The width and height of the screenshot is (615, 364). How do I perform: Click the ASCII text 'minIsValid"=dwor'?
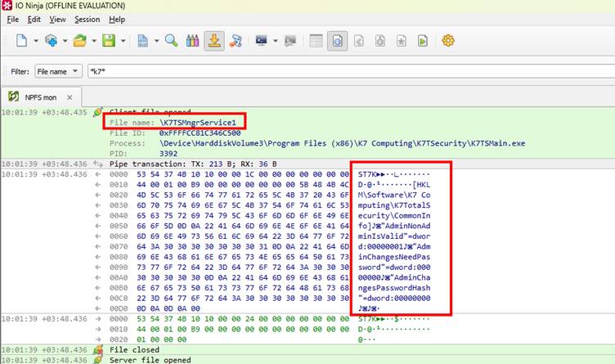pyautogui.click(x=394, y=236)
